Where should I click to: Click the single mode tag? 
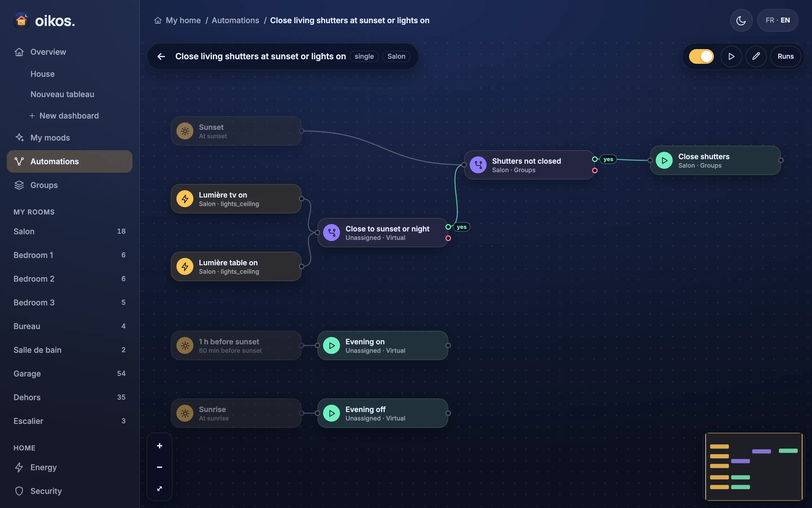[x=364, y=56]
